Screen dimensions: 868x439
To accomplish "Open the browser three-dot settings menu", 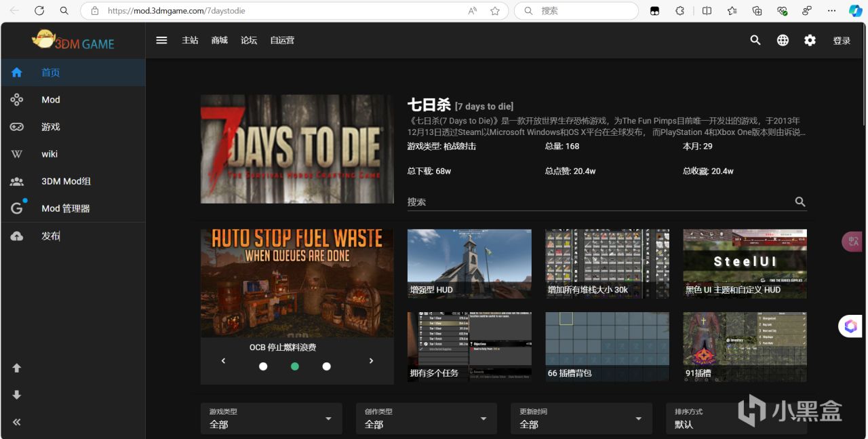I will [832, 11].
